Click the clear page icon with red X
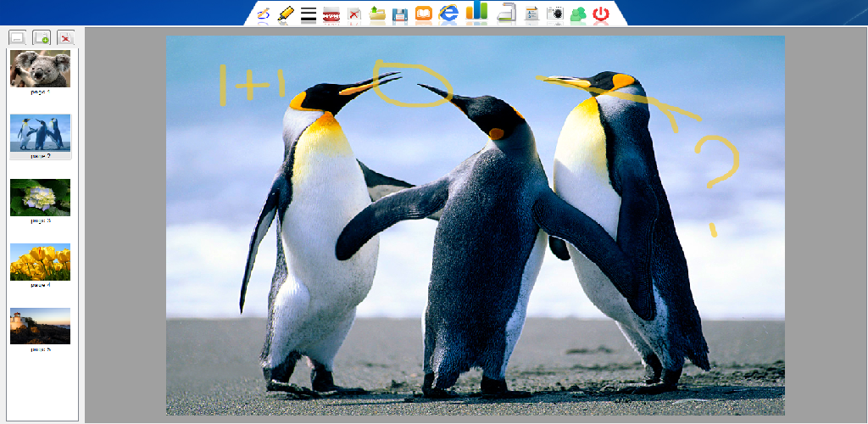The width and height of the screenshot is (868, 424). (x=354, y=14)
